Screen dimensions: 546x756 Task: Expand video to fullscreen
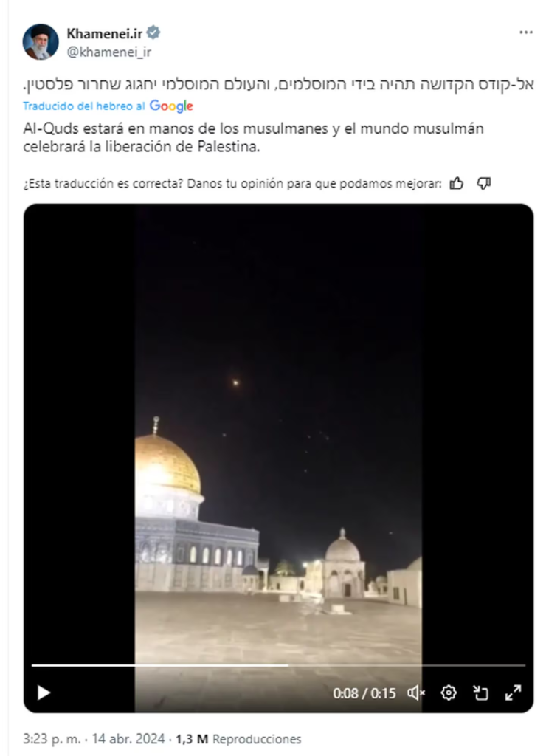(x=514, y=693)
